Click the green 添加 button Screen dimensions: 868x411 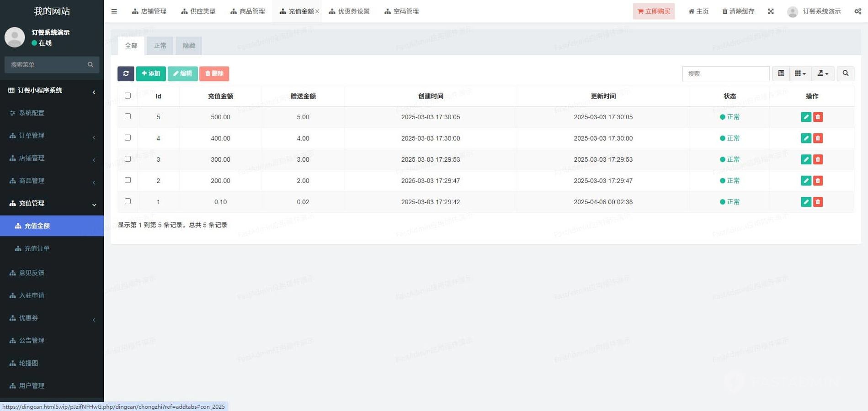coord(151,74)
